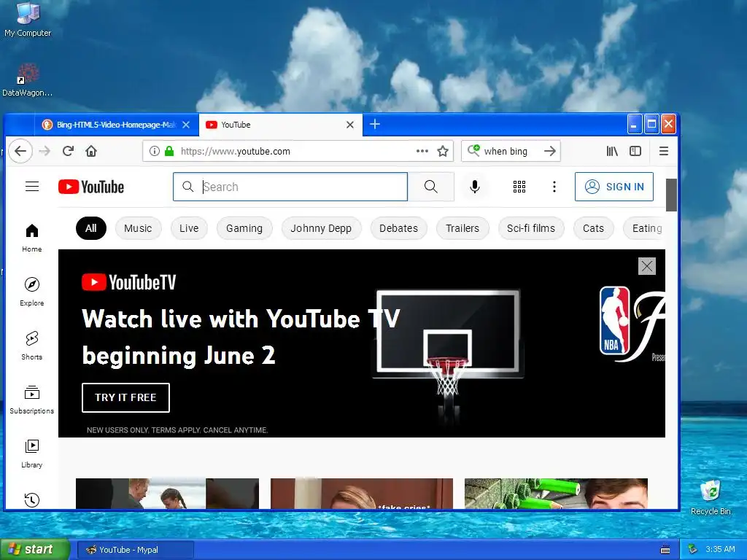Go back with the browser back arrow
Viewport: 747px width, 560px height.
[x=20, y=152]
